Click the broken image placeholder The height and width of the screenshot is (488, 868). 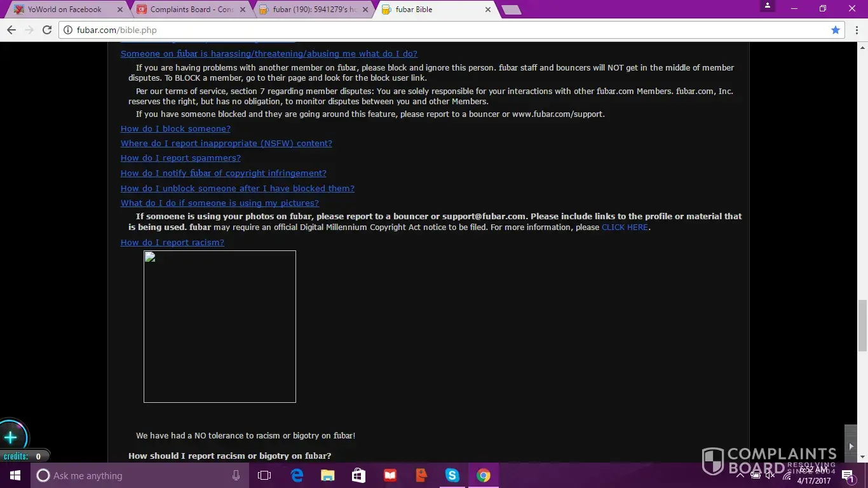[x=220, y=327]
